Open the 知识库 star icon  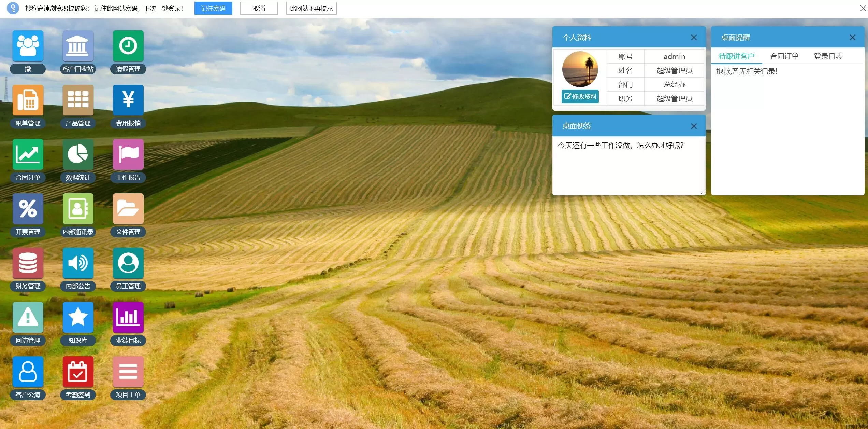click(78, 317)
